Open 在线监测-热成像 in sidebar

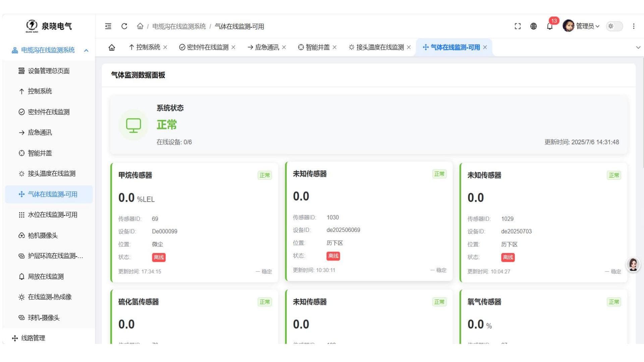pos(49,297)
